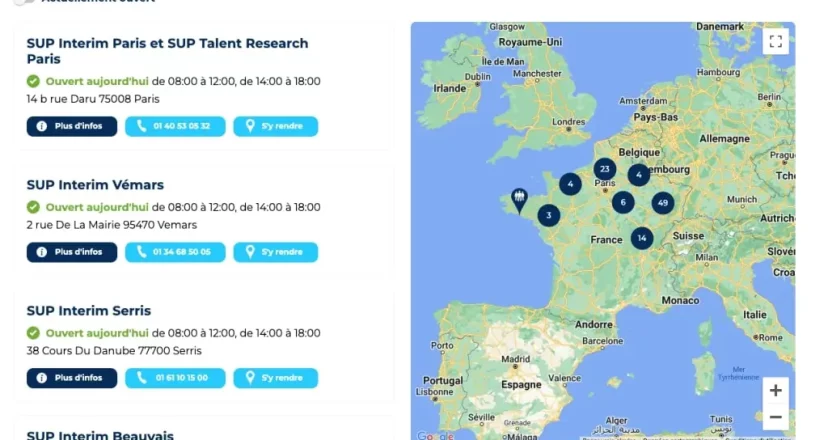
Task: Expand the cluster marker showing 14
Action: click(x=642, y=238)
